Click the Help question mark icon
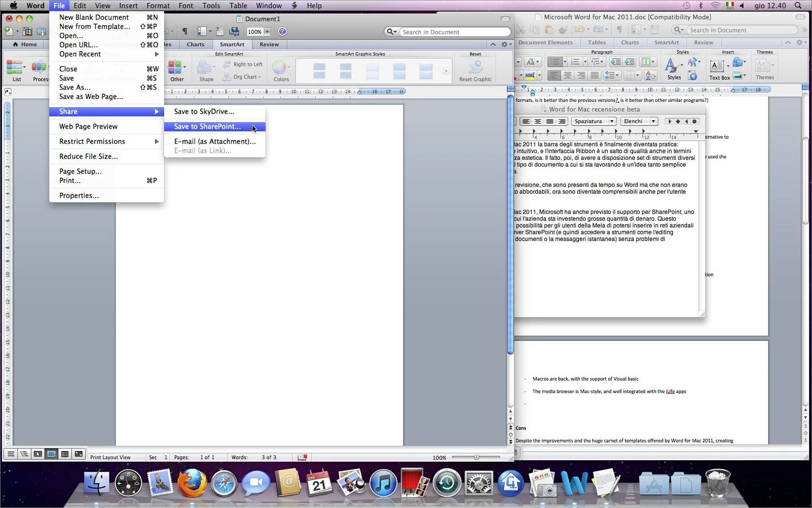 [282, 32]
